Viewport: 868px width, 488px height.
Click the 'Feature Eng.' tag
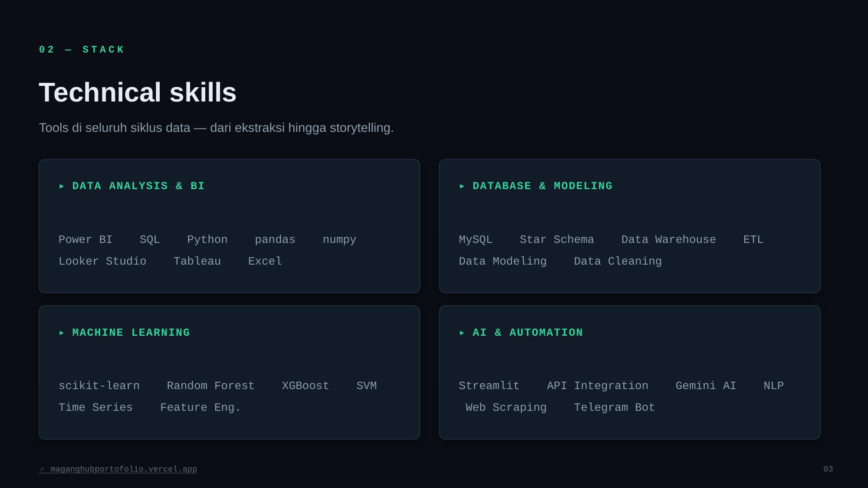(201, 407)
